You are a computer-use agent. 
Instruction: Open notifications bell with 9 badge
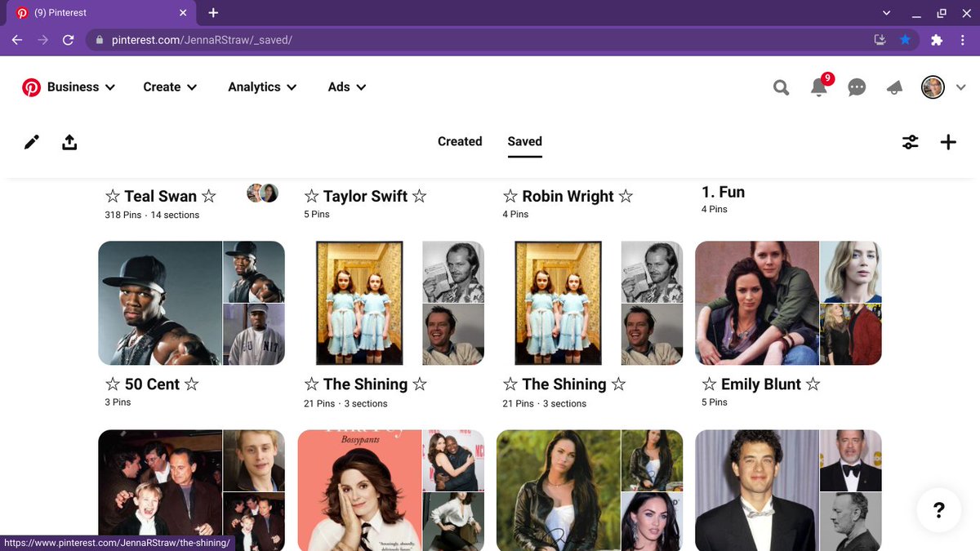coord(819,87)
